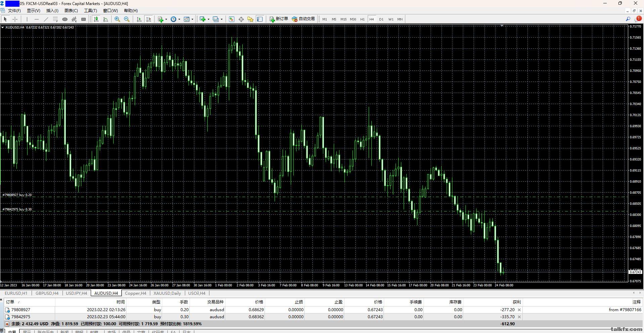Zoom in on the chart

pos(117,19)
